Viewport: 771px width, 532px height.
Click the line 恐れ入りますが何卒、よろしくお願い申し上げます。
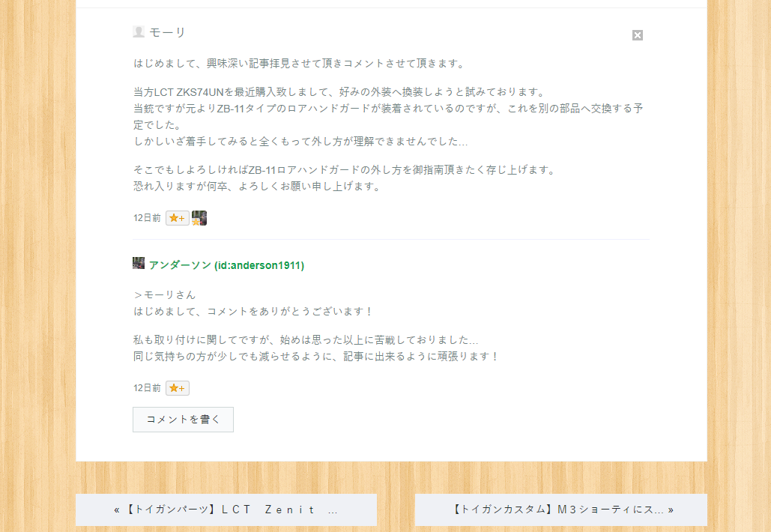click(x=257, y=187)
